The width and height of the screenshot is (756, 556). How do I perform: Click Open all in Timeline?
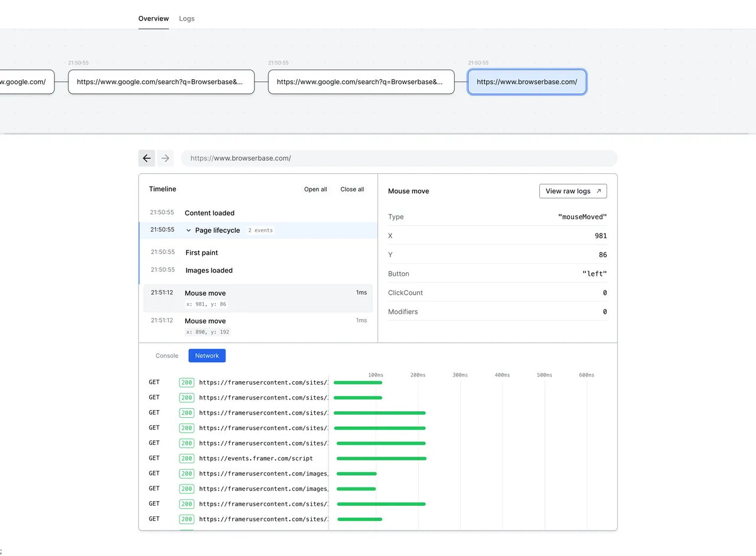pyautogui.click(x=315, y=189)
